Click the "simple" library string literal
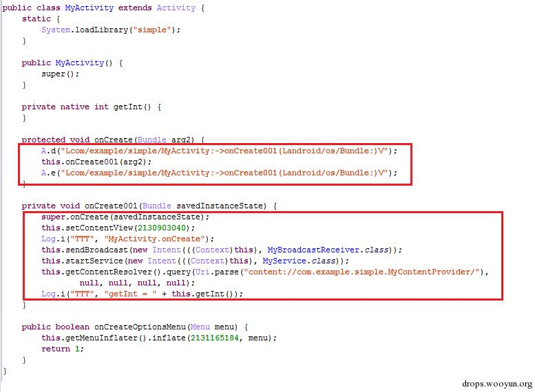535x392 pixels. tap(152, 30)
